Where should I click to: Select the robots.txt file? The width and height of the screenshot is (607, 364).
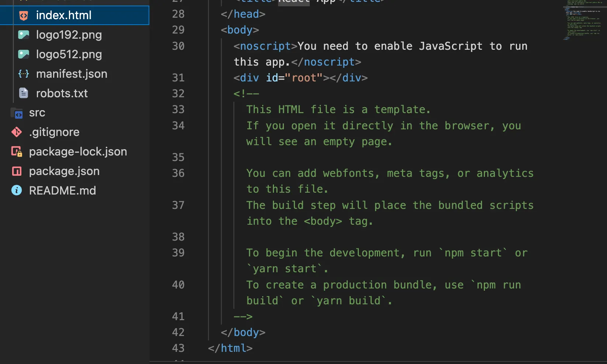[x=62, y=93]
